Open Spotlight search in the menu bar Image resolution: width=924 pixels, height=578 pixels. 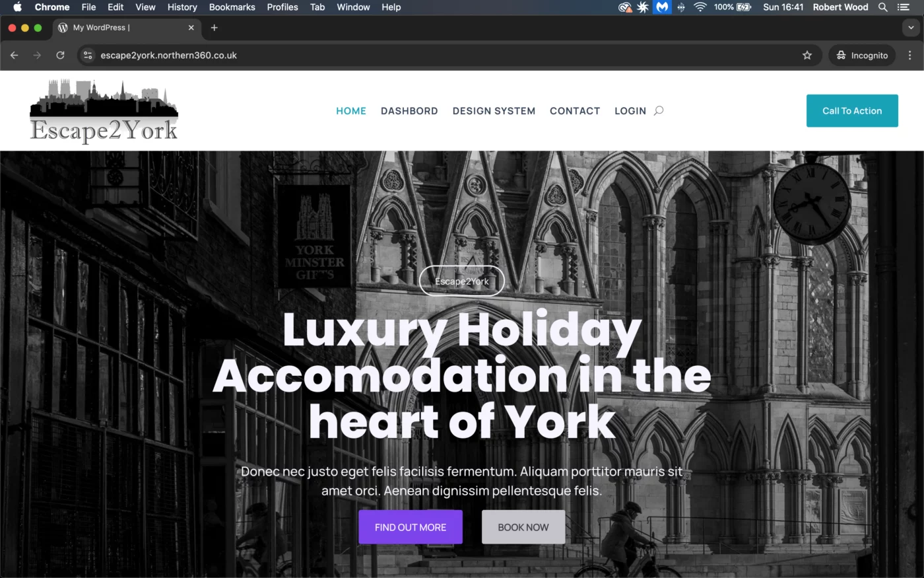click(882, 7)
